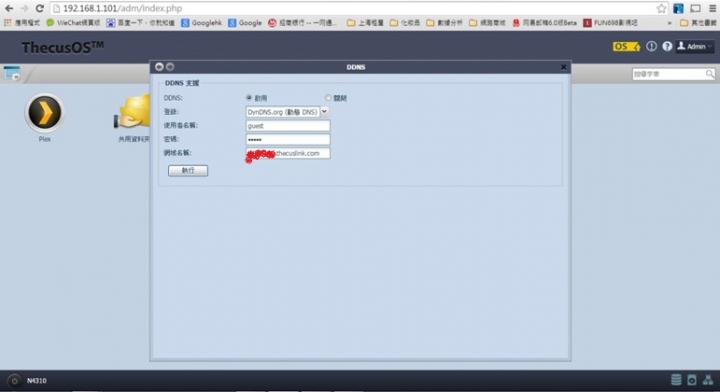This screenshot has width=720, height=392.
Task: Reload the browser page
Action: pos(40,8)
